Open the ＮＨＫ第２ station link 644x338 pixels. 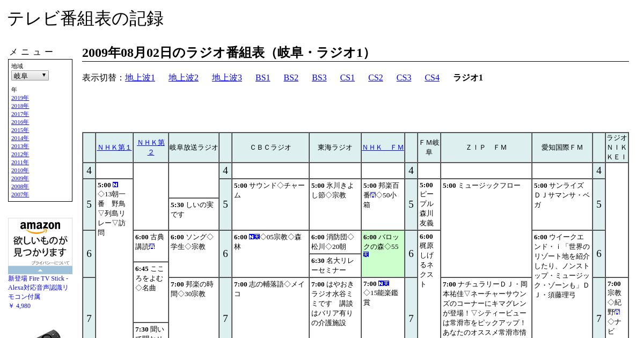(x=151, y=148)
